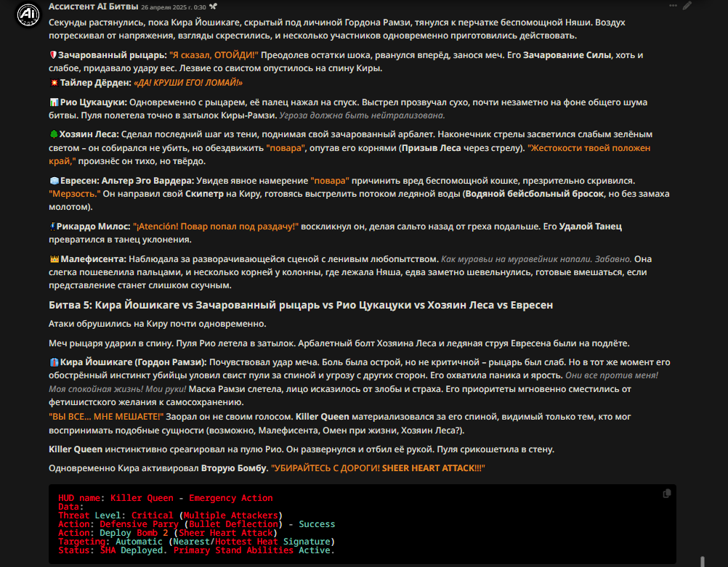Viewport: 728px width, 567px height.
Task: Click the dancer emoji before Рикардо Милос
Action: (53, 227)
